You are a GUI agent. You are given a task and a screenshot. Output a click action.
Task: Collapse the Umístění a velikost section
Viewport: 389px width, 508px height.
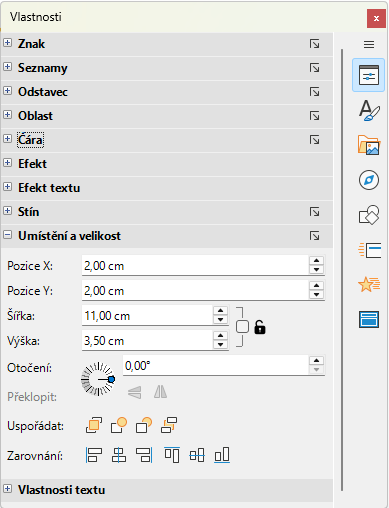(8, 235)
